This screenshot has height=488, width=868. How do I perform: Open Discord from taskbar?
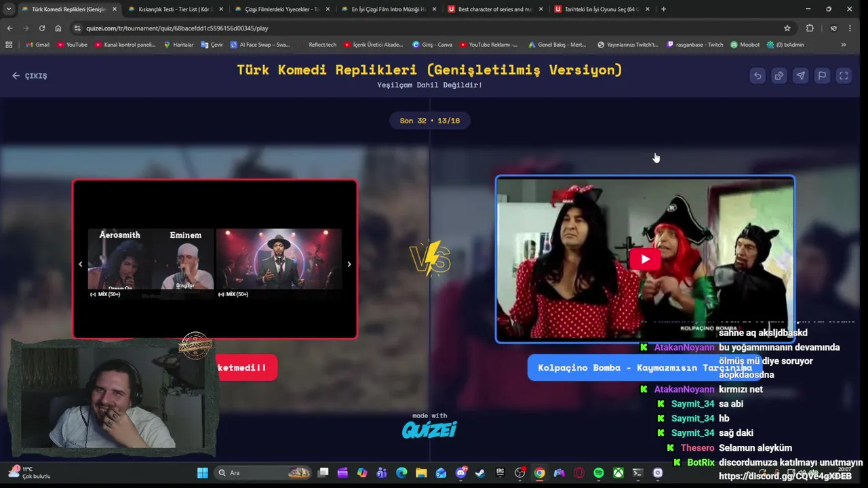pyautogui.click(x=461, y=473)
